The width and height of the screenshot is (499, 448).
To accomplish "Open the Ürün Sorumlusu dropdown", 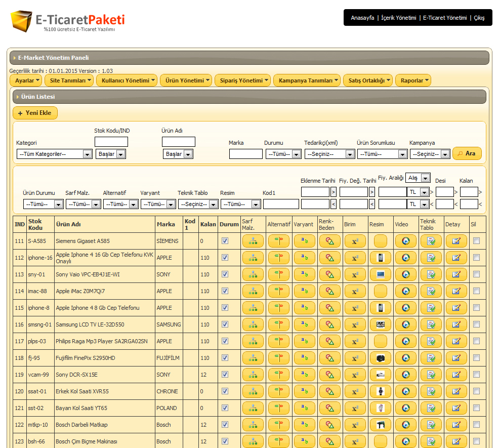I will 382,154.
